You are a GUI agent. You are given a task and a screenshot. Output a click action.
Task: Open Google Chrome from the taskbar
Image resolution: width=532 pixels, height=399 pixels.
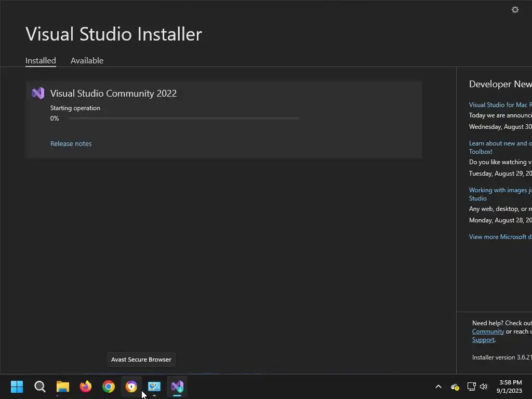[109, 387]
